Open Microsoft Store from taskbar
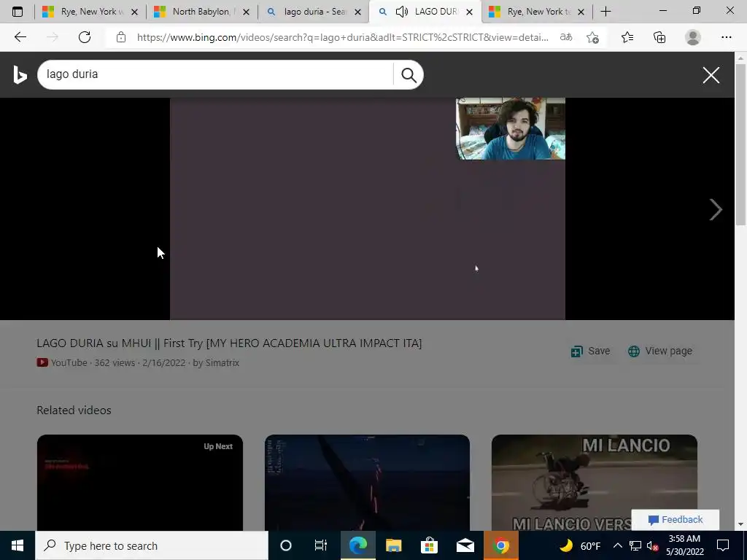 click(x=429, y=545)
